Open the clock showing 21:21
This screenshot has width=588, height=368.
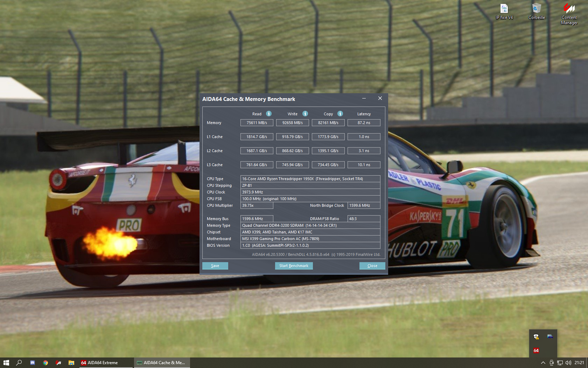[579, 363]
